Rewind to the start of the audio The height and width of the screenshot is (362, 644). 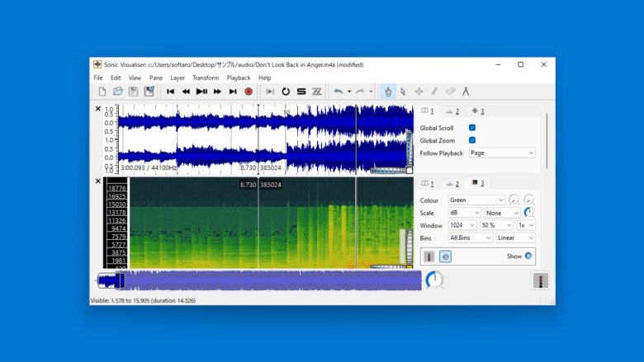tap(170, 92)
